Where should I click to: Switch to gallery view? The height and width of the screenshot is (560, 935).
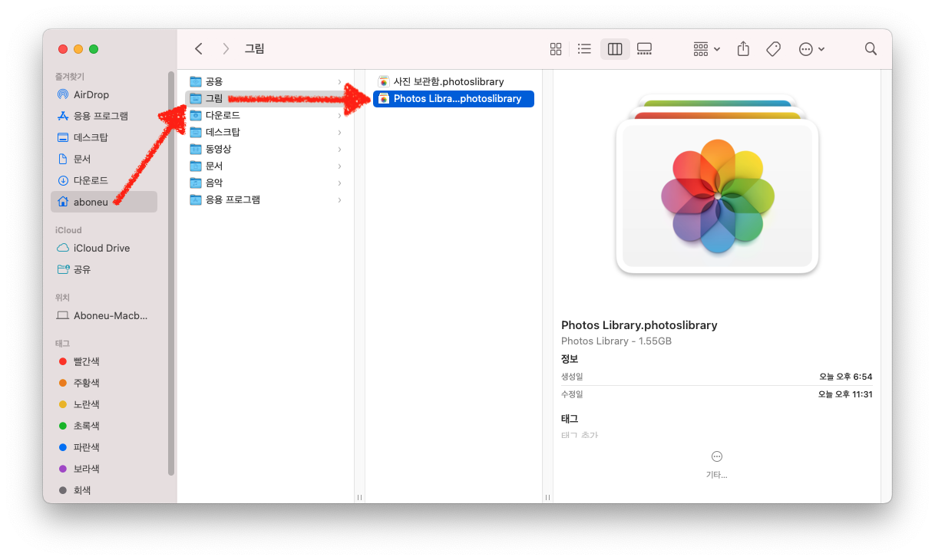pos(644,49)
